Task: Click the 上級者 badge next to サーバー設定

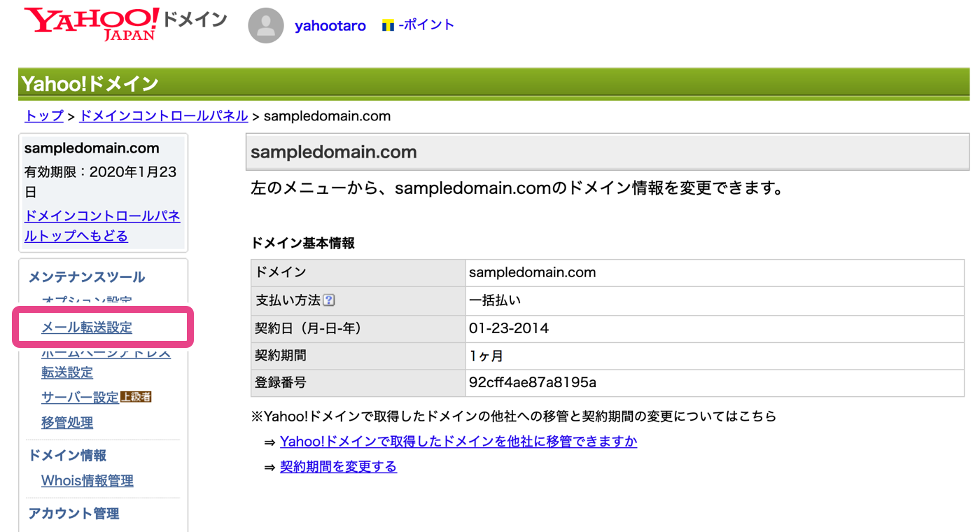Action: click(x=136, y=397)
